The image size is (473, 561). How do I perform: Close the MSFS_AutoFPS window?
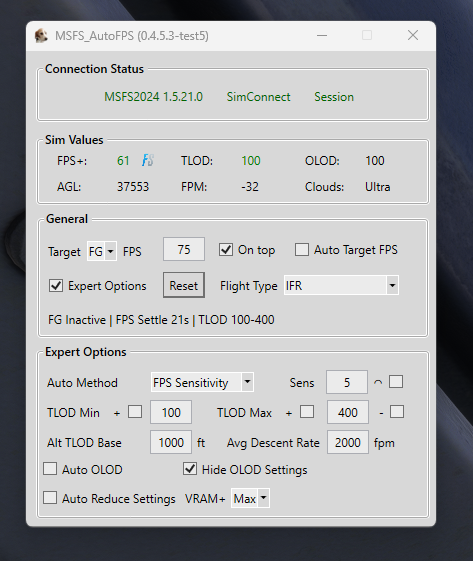pos(413,35)
